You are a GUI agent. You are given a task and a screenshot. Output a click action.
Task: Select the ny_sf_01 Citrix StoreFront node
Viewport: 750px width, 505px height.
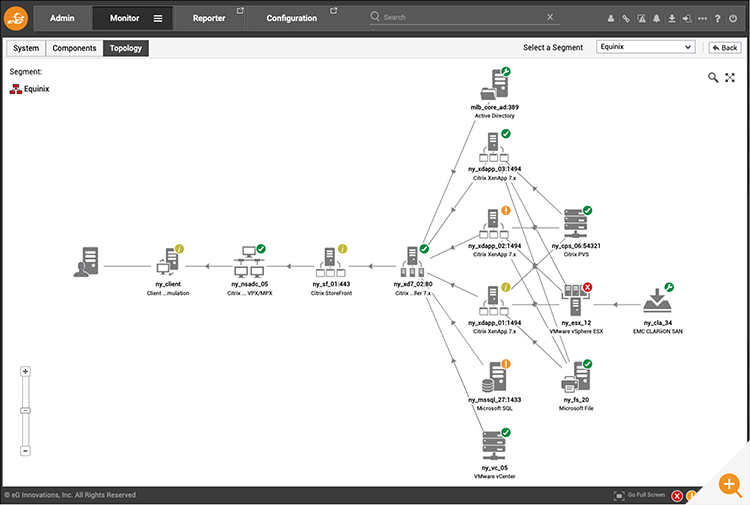[331, 262]
